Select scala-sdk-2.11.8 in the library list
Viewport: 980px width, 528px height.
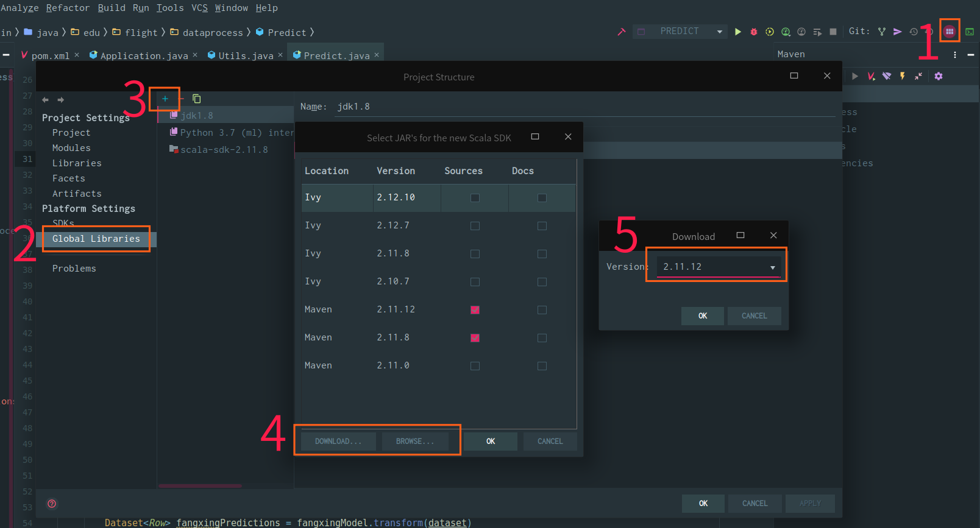pos(224,150)
